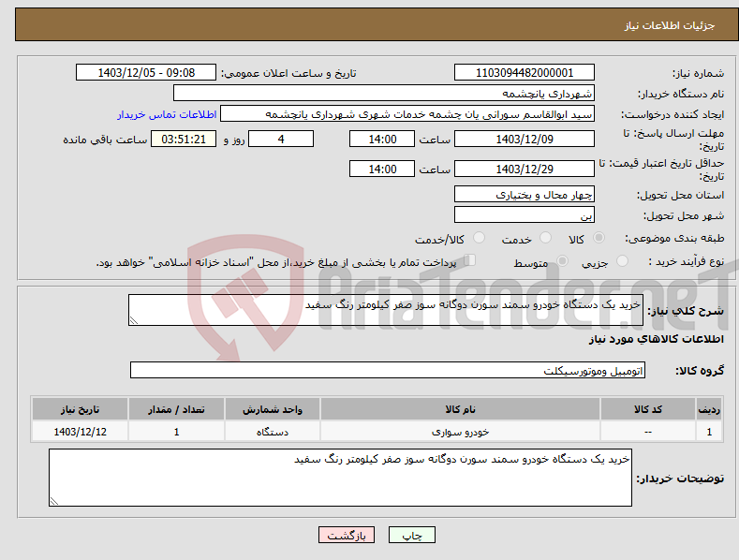Click the remaining days field showing 4
The image size is (739, 560).
[281, 139]
